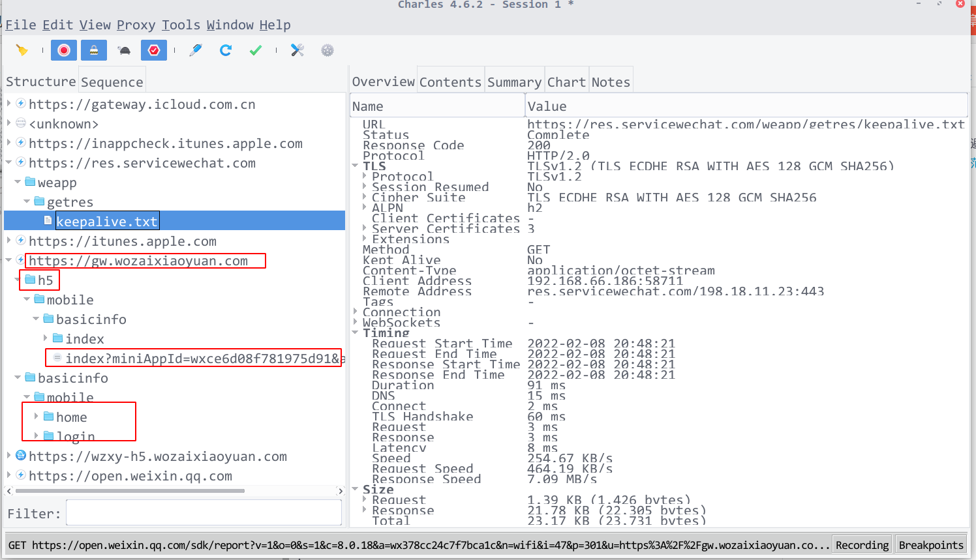Expand the <unknown> host node
The height and width of the screenshot is (560, 976).
[x=9, y=123]
